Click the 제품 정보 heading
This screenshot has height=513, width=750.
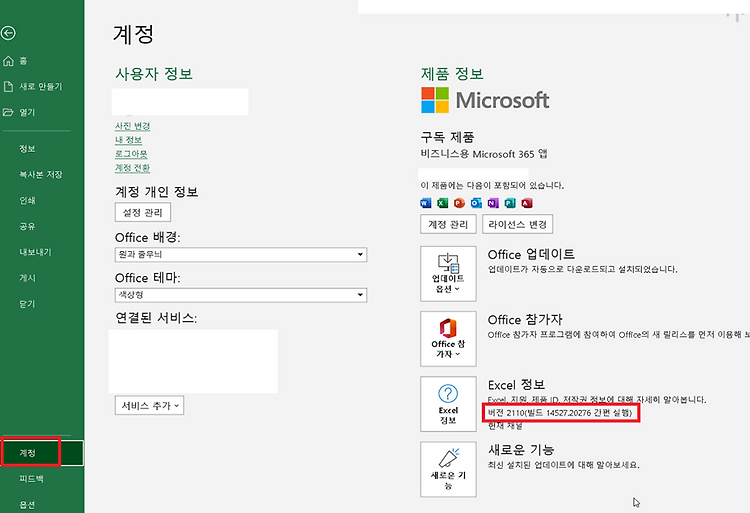coord(452,74)
